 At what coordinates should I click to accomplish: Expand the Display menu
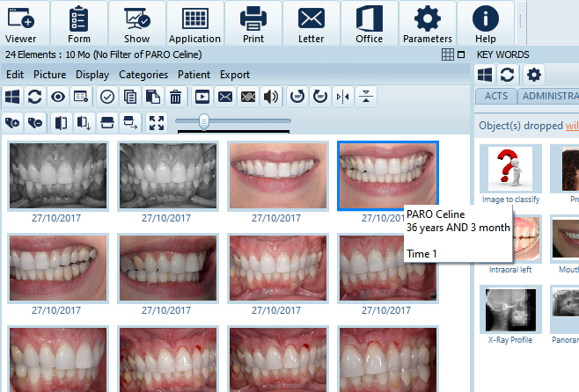coord(92,75)
